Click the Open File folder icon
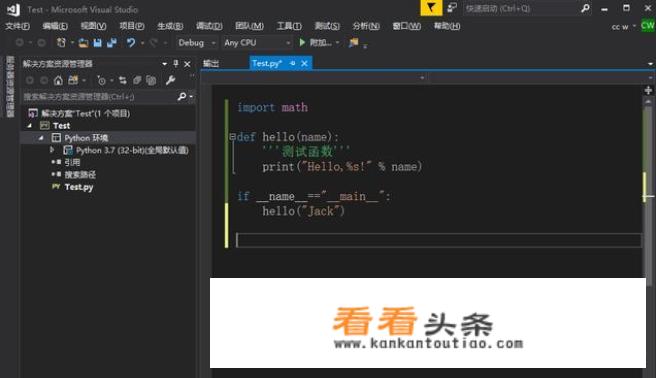This screenshot has width=656, height=378. pyautogui.click(x=84, y=43)
